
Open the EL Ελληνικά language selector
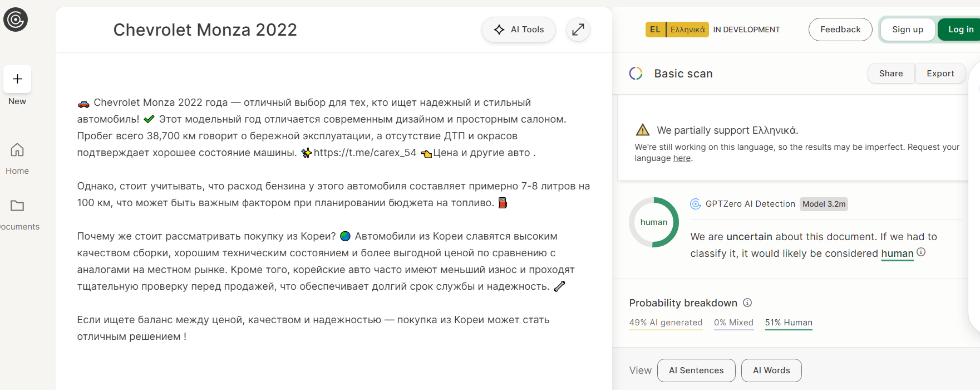pyautogui.click(x=677, y=30)
